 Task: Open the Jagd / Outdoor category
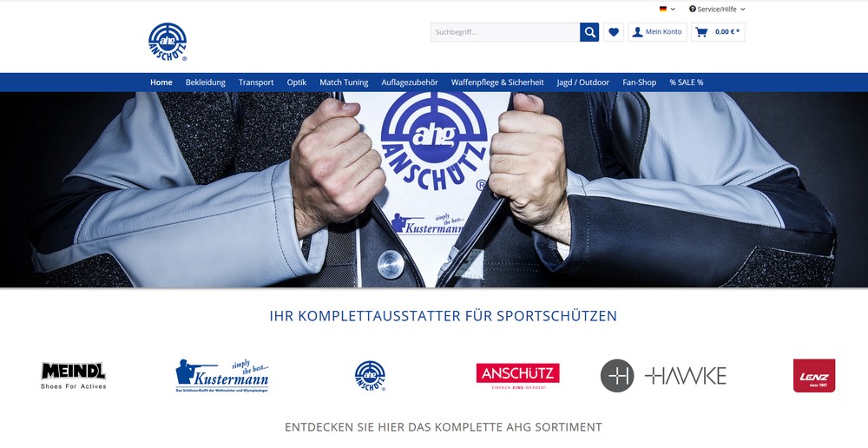click(x=583, y=82)
